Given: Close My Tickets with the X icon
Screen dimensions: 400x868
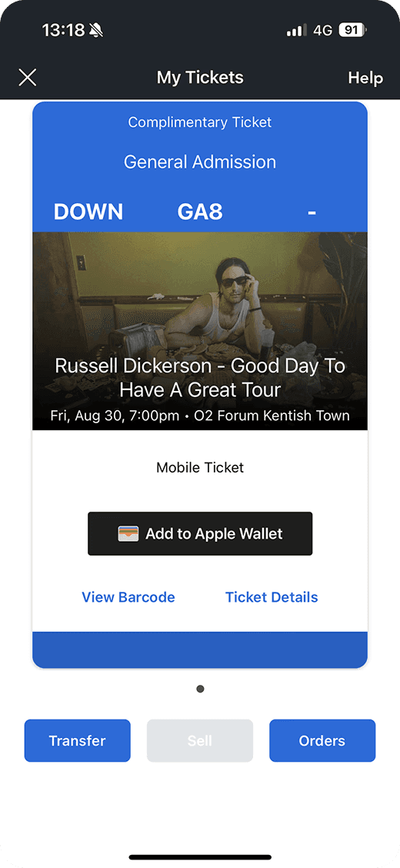Looking at the screenshot, I should 27,78.
